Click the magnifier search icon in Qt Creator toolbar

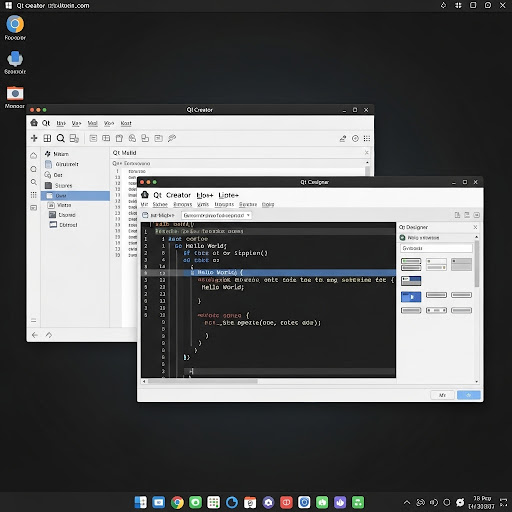[x=60, y=138]
